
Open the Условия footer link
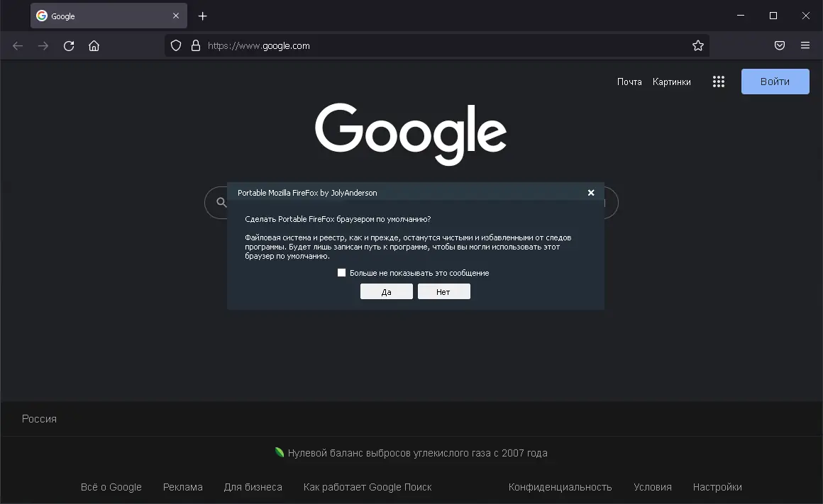tap(653, 487)
